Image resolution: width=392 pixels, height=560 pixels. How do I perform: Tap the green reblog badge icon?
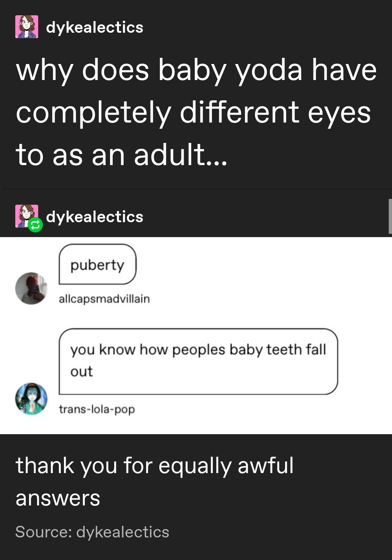pos(35,225)
